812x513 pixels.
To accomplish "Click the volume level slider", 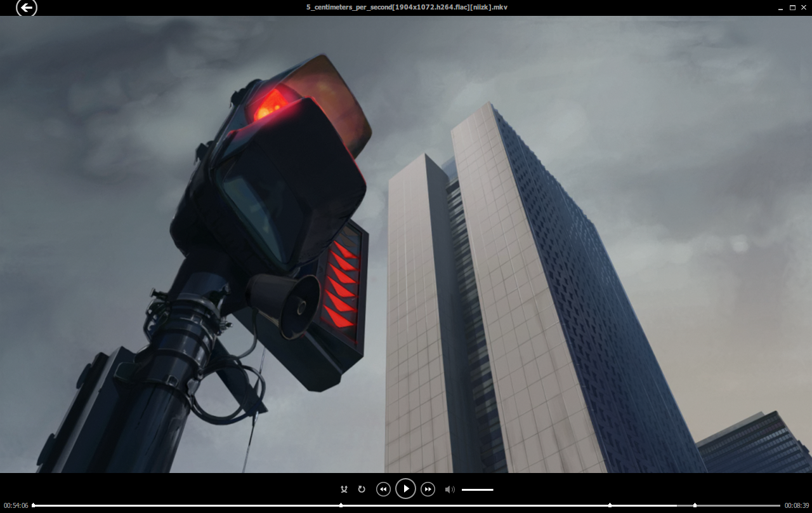I will [x=477, y=490].
